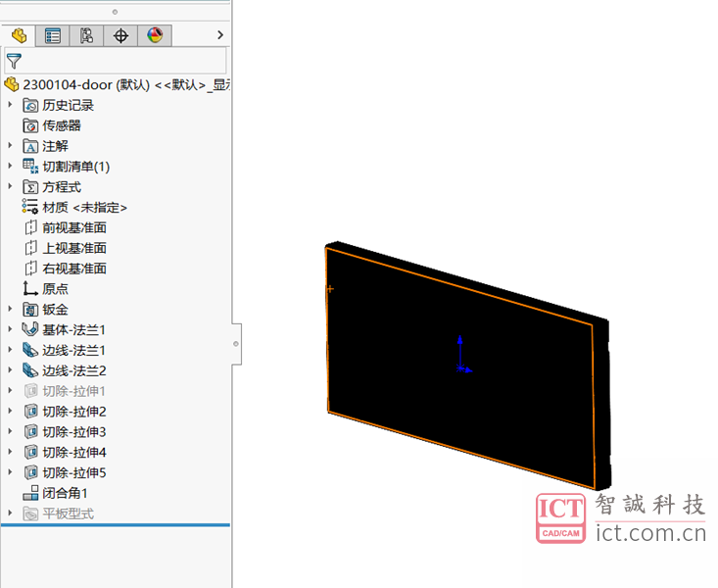Screen dimensions: 718x588
Task: Select the 传感器 tree item
Action: coord(62,125)
